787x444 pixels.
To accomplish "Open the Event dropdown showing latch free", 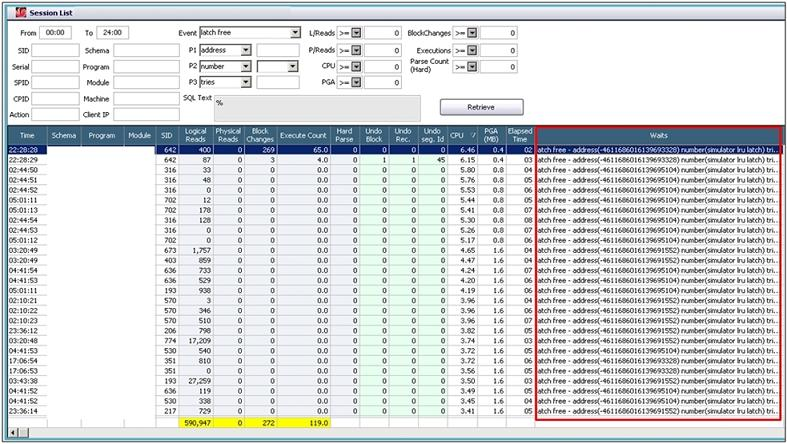I will tap(295, 33).
